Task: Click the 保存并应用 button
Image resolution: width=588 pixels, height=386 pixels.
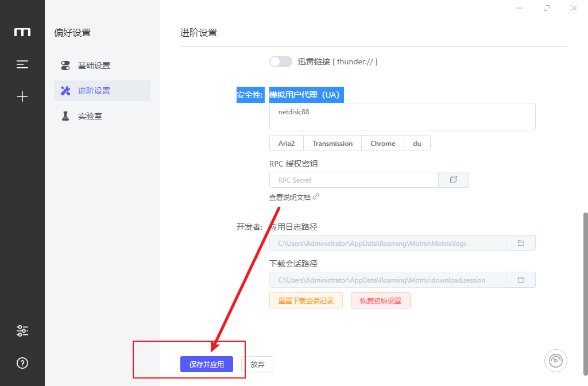Action: 207,364
